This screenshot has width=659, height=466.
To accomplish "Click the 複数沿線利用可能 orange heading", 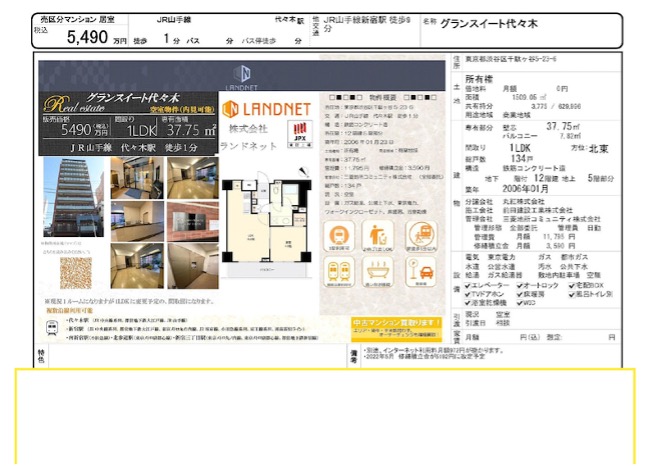I will pyautogui.click(x=69, y=311).
